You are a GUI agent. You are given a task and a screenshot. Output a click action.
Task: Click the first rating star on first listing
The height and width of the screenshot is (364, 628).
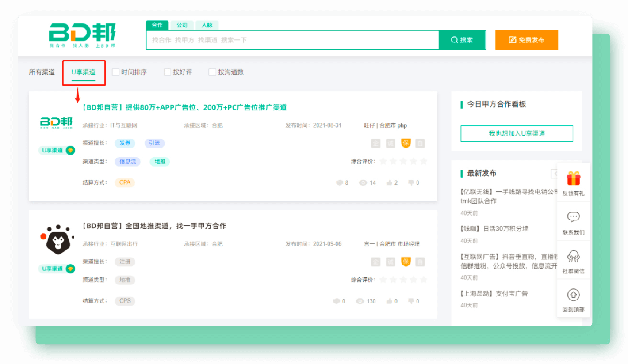pyautogui.click(x=383, y=161)
